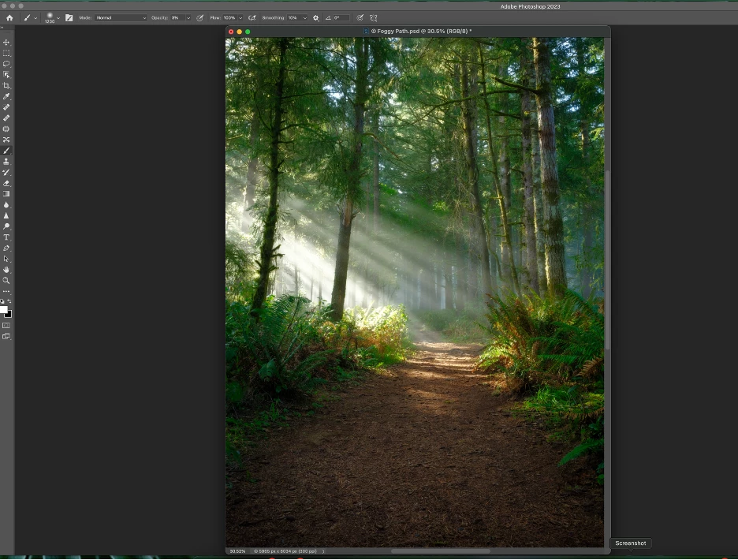Pick the Healing Brush bandage tool
738x560 pixels.
click(x=6, y=118)
